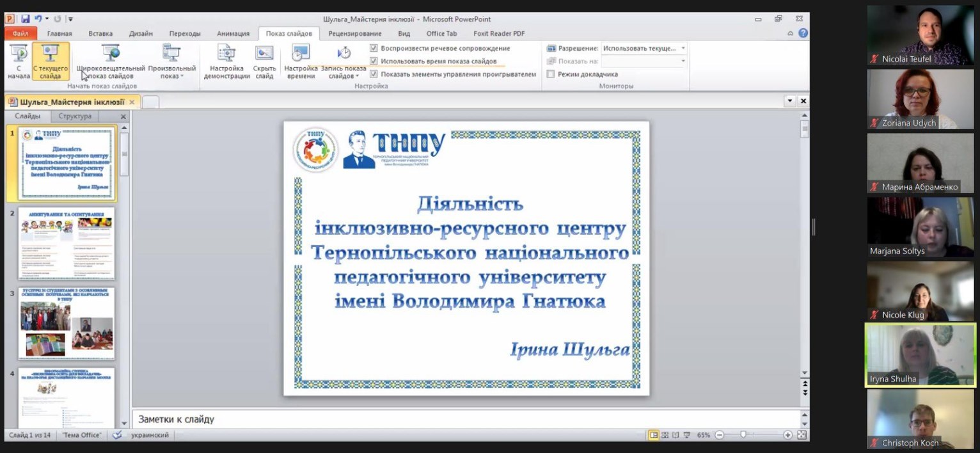Select slide 3 thumbnail in slides panel
Screen dimensions: 980x453
(x=67, y=322)
